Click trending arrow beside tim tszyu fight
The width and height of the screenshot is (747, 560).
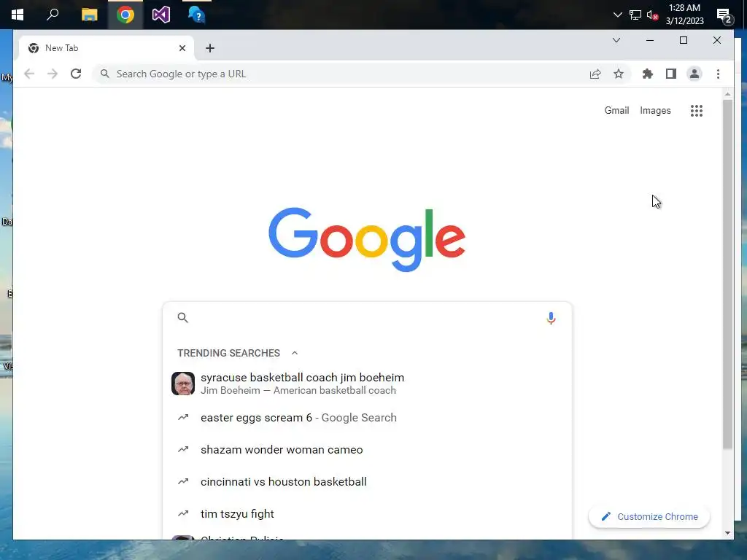(183, 513)
